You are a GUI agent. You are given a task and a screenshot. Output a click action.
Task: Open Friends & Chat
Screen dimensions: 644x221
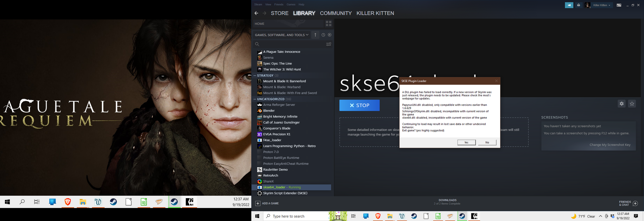(x=628, y=203)
